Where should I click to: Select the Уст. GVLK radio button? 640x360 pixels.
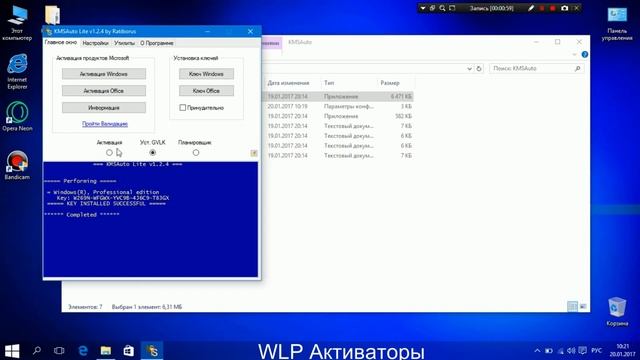click(153, 153)
